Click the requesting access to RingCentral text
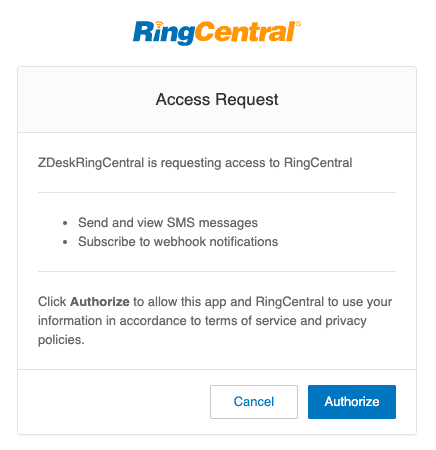Image resolution: width=436 pixels, height=450 pixels. [256, 163]
